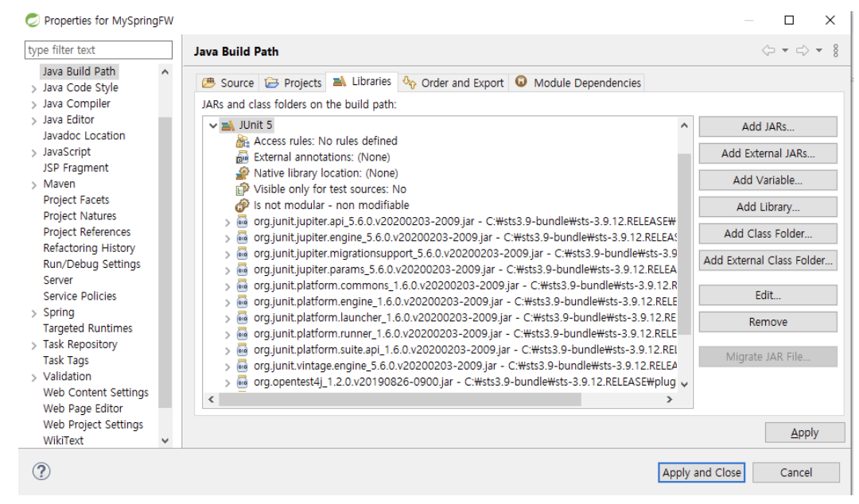The width and height of the screenshot is (859, 504).
Task: Click the Native library location icon
Action: tap(242, 173)
